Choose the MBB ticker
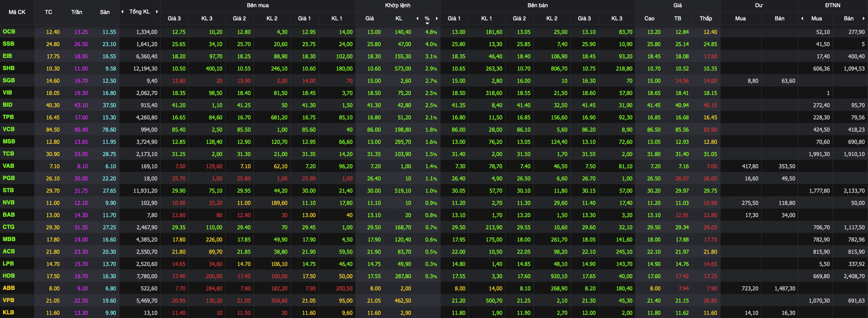 tap(9, 239)
